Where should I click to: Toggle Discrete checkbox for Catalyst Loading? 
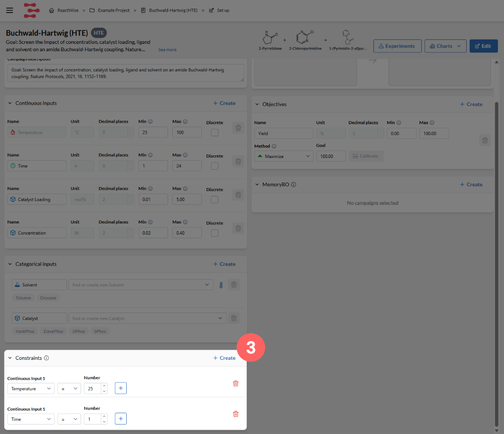(x=215, y=200)
